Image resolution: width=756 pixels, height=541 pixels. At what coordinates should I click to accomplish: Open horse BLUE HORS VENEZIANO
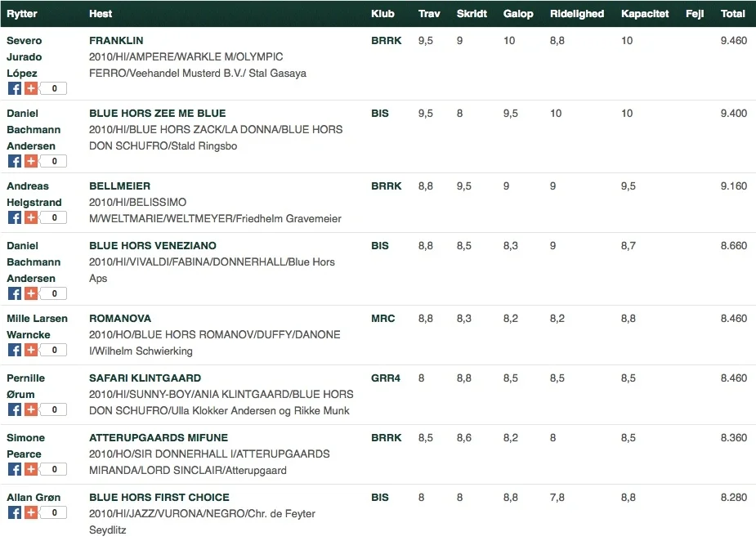tap(152, 245)
